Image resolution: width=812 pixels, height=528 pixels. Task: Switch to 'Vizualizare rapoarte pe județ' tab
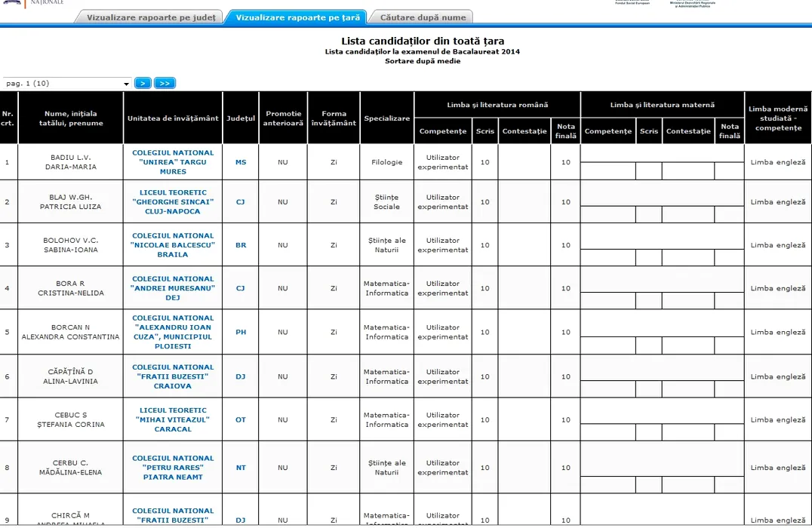pos(150,17)
